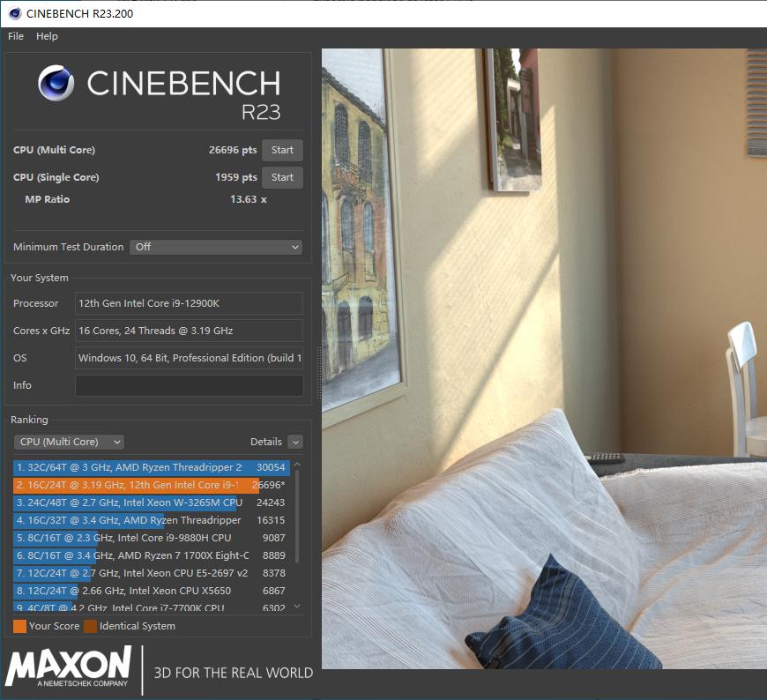
Task: Select the AMD Ryzen Threadripper 30054 ranking row
Action: [151, 467]
